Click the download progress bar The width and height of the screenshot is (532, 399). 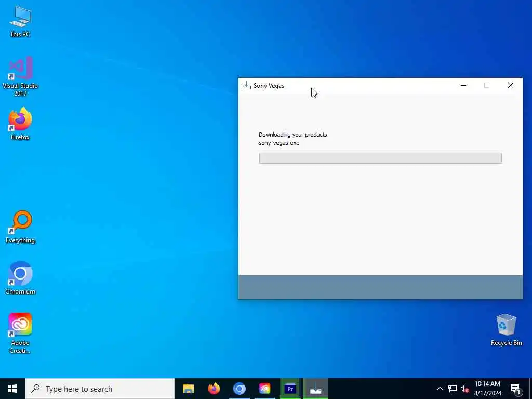tap(380, 158)
